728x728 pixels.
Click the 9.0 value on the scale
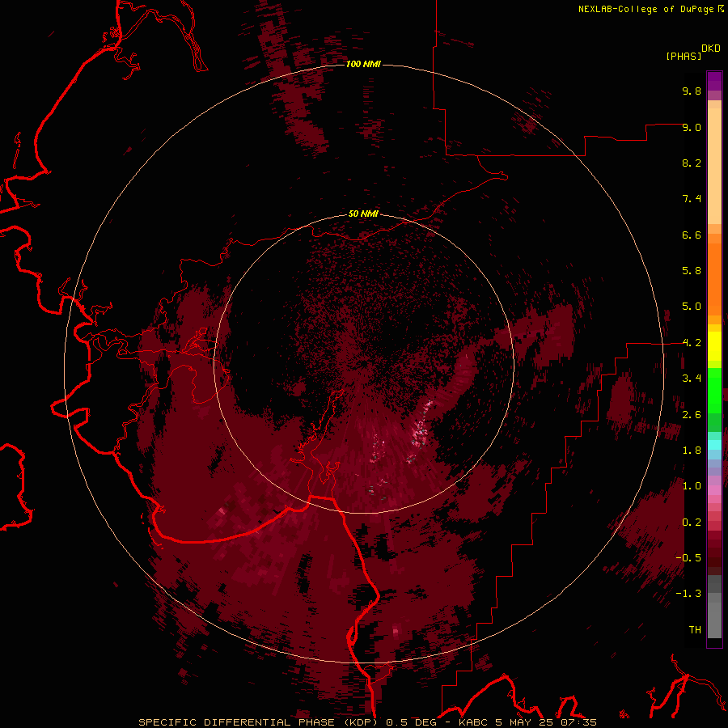coord(692,127)
